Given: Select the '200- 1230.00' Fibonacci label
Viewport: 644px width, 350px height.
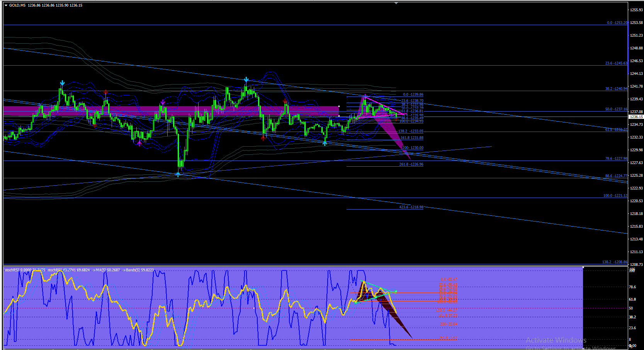Looking at the screenshot, I should (x=413, y=148).
